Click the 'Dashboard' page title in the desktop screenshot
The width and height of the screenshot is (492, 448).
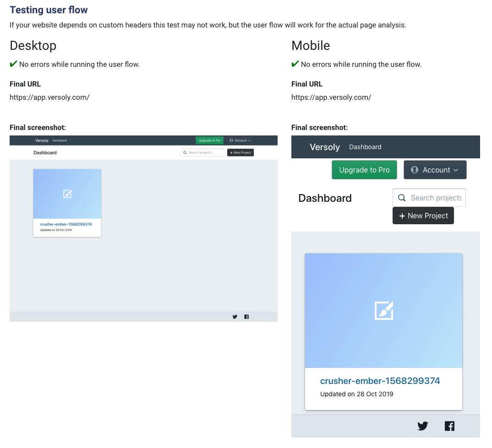point(45,153)
